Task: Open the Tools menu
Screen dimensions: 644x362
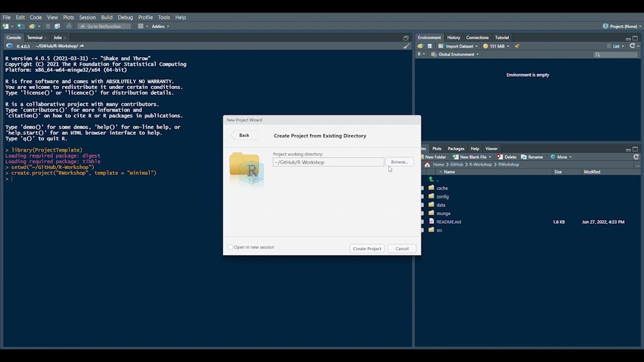Action: (164, 17)
